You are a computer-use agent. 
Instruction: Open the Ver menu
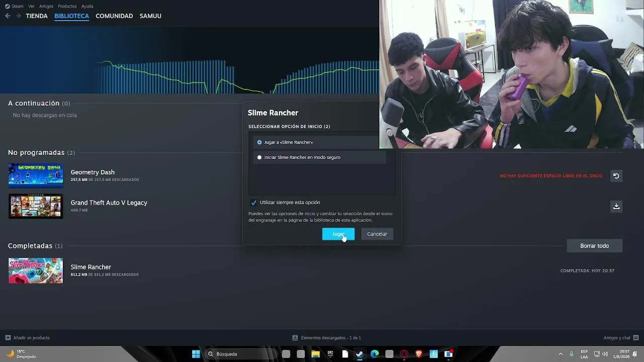pyautogui.click(x=32, y=6)
